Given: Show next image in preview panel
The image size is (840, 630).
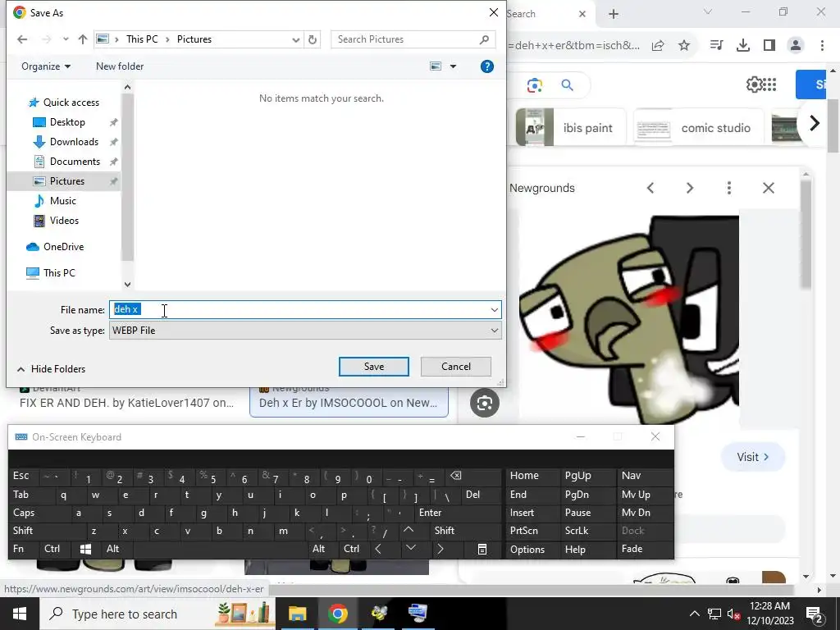Looking at the screenshot, I should point(689,188).
